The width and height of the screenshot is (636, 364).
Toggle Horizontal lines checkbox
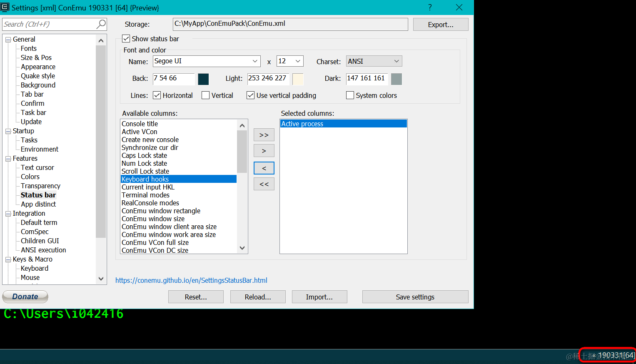pyautogui.click(x=157, y=95)
